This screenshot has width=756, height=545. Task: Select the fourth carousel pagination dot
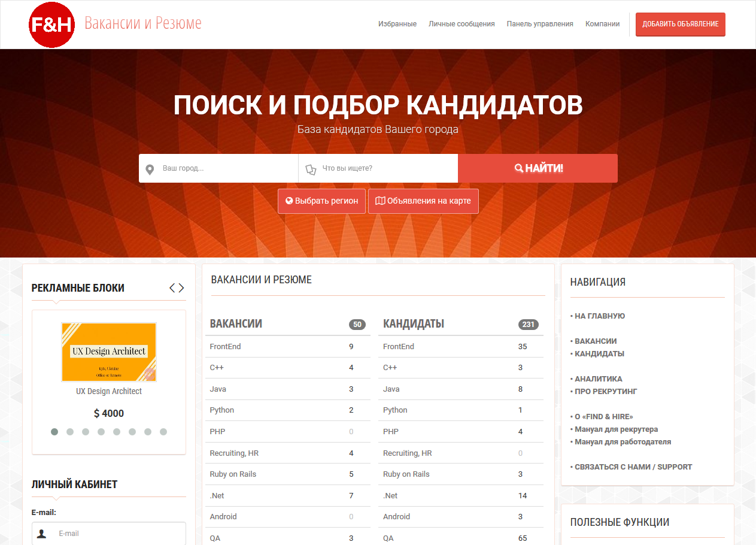(101, 432)
